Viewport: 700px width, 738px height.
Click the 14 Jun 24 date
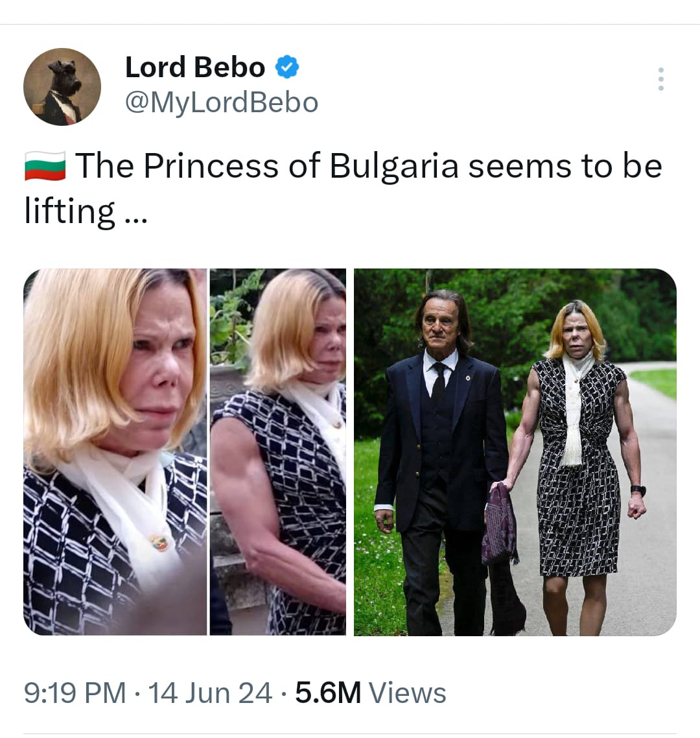point(210,693)
